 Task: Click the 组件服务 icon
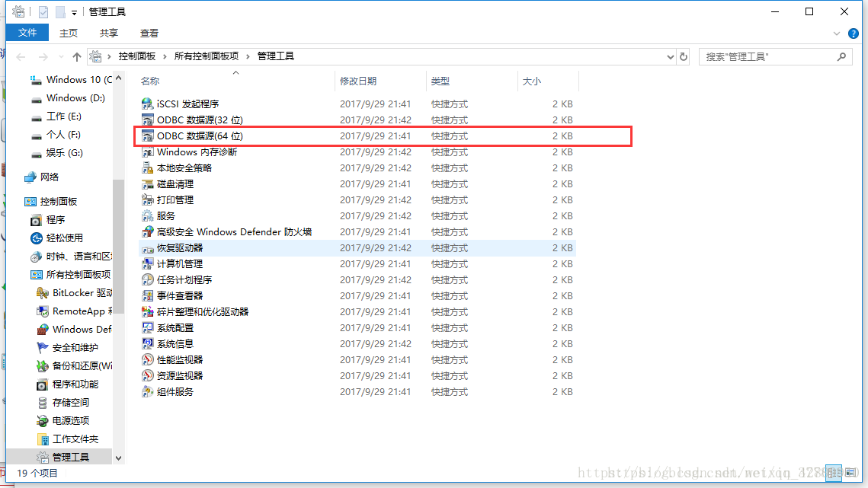pyautogui.click(x=147, y=392)
